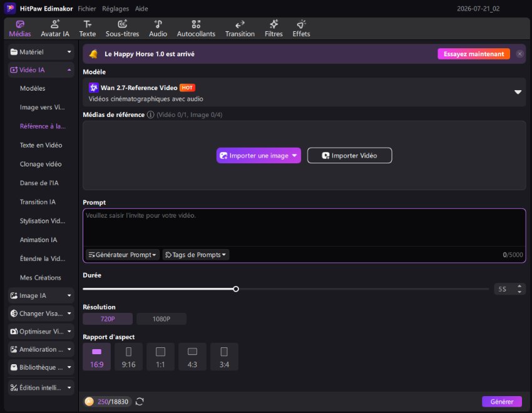This screenshot has height=413, width=532.
Task: Click into the Prompt text field
Action: coord(304,228)
